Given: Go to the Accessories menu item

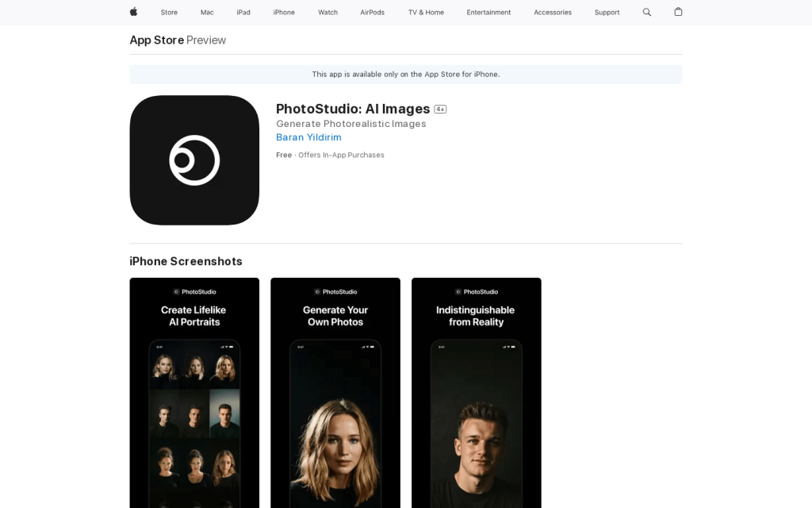Looking at the screenshot, I should pyautogui.click(x=553, y=12).
